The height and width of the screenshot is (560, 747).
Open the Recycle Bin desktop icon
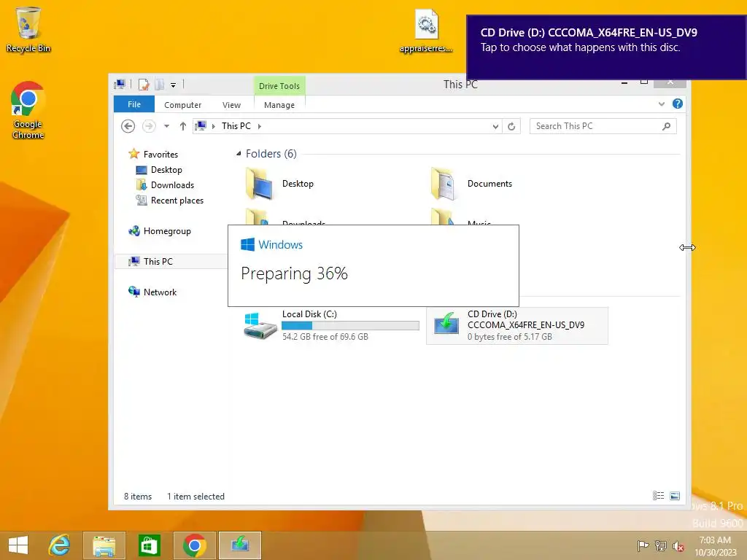coord(28,29)
